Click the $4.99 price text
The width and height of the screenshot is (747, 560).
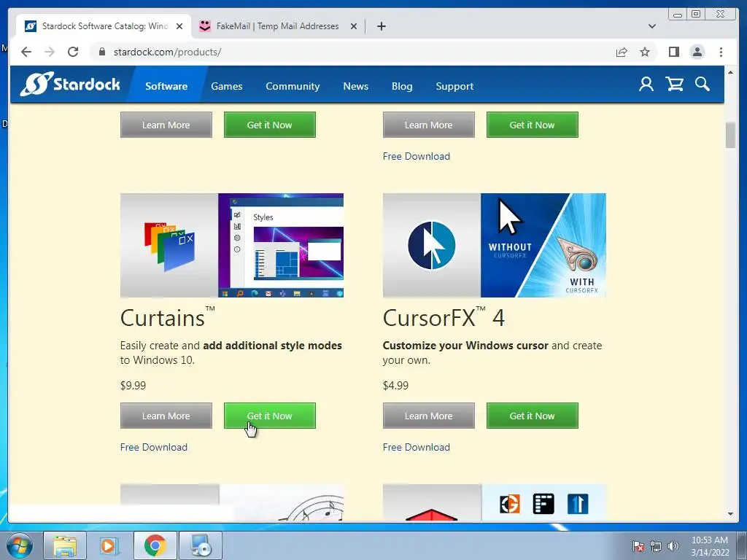[395, 385]
